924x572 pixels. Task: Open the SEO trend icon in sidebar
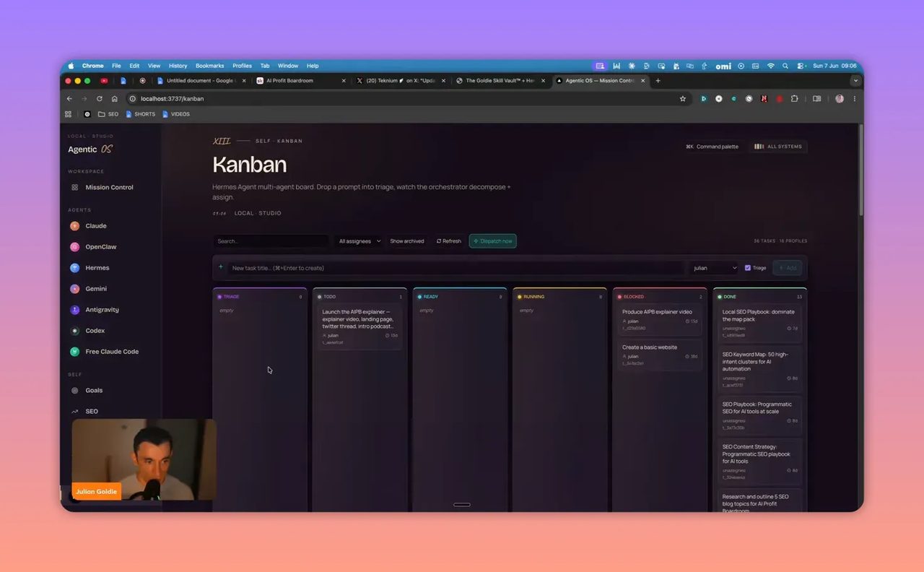pos(74,412)
